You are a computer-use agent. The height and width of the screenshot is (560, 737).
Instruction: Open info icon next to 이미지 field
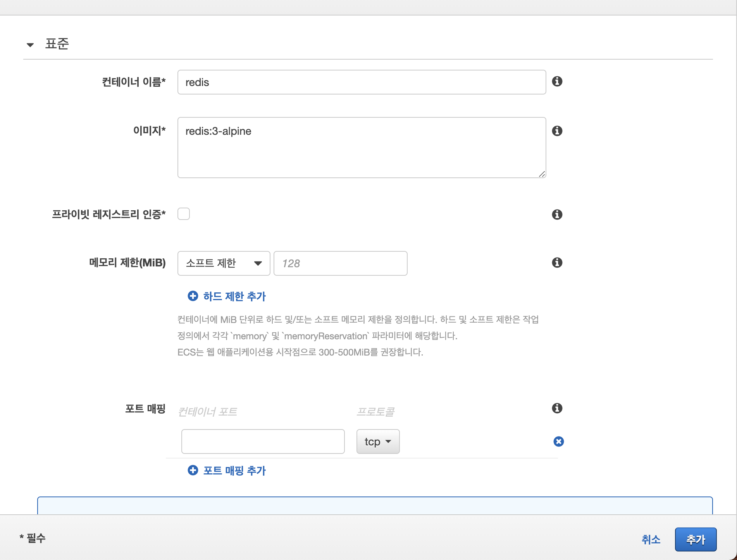coord(557,131)
